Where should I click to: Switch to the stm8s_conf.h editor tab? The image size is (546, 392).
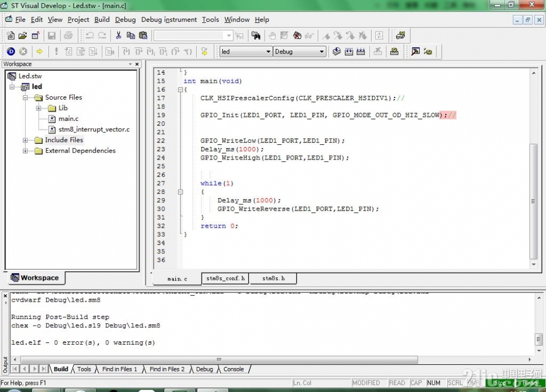[225, 278]
